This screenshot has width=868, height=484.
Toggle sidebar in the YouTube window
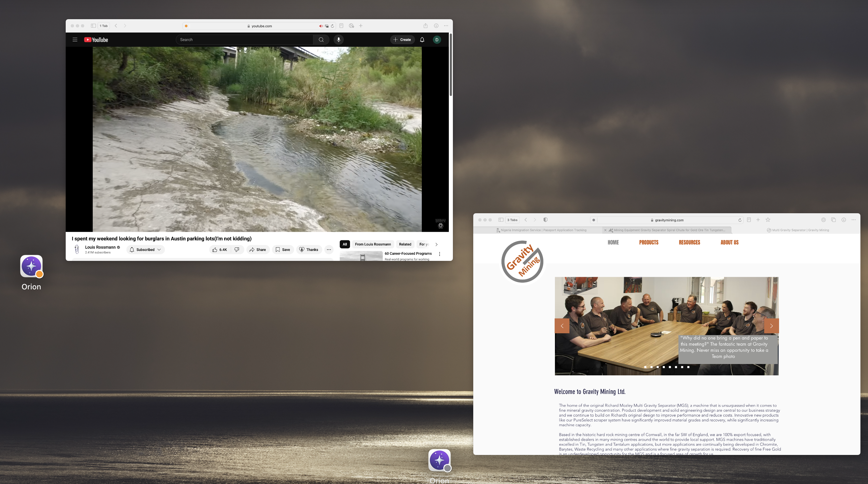coord(93,26)
